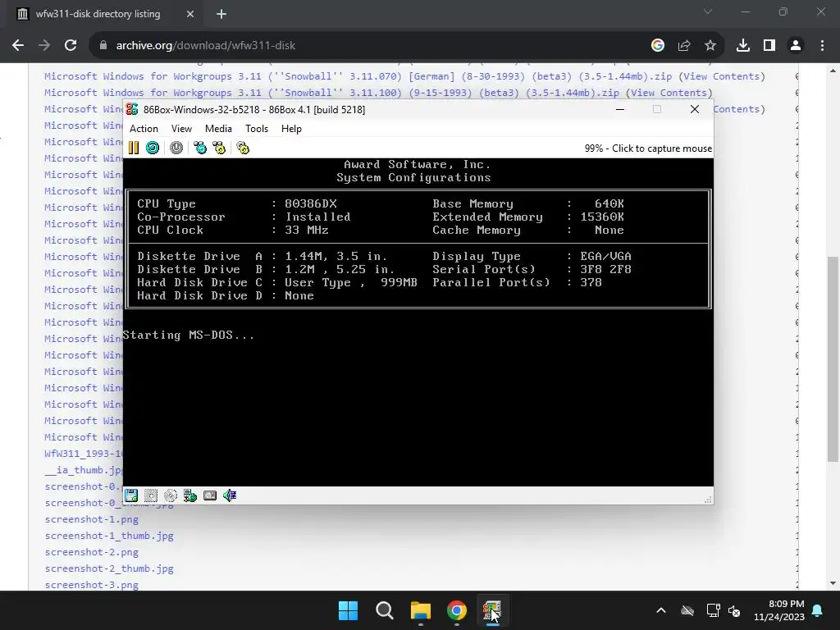Click 86Box taskbar icon
Viewport: 840px width, 630px height.
pyautogui.click(x=492, y=610)
